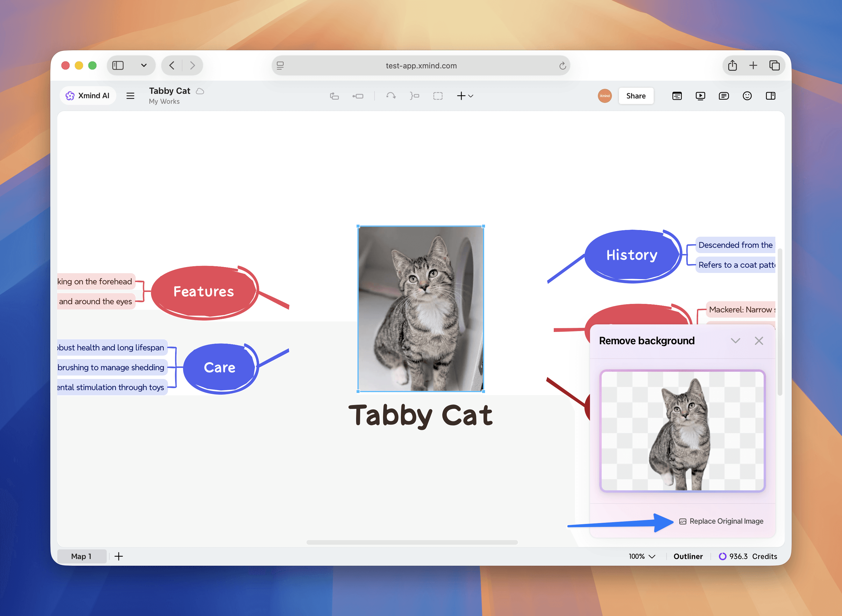Open the 100% zoom dropdown
The width and height of the screenshot is (842, 616).
(642, 556)
